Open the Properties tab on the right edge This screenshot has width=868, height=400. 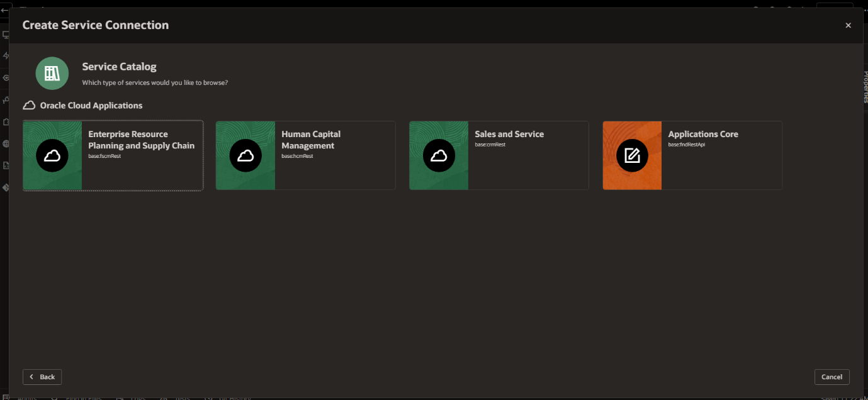pyautogui.click(x=864, y=88)
